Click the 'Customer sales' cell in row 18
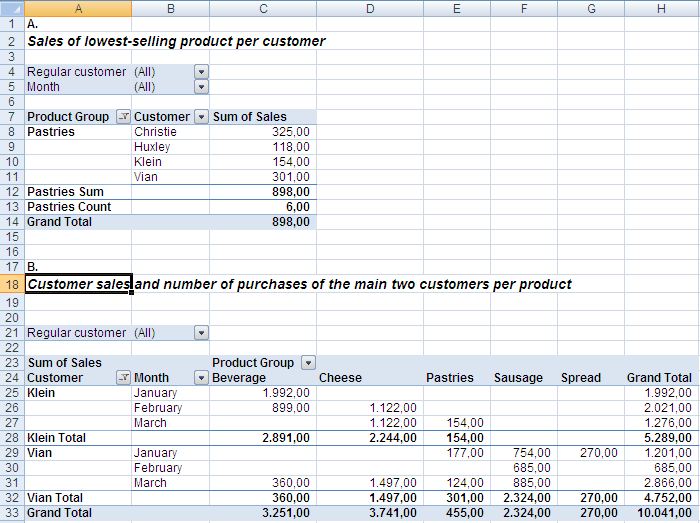The image size is (700, 523). click(x=78, y=284)
